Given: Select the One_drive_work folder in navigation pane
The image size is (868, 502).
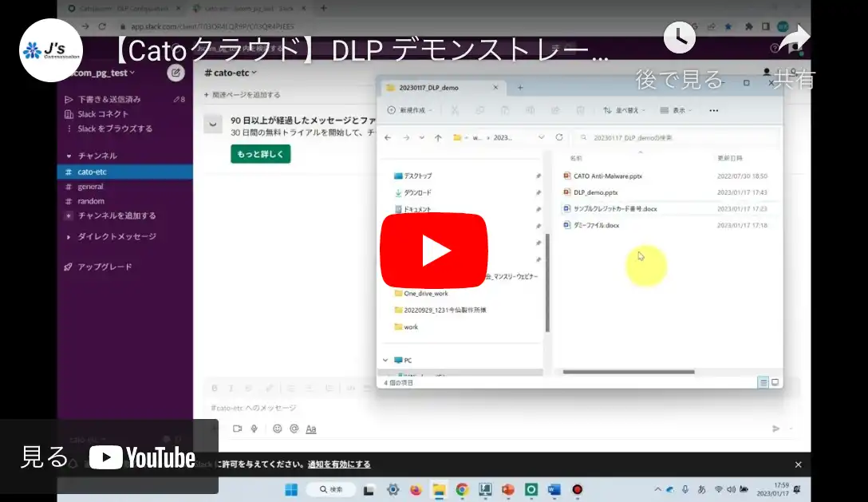Looking at the screenshot, I should [420, 293].
